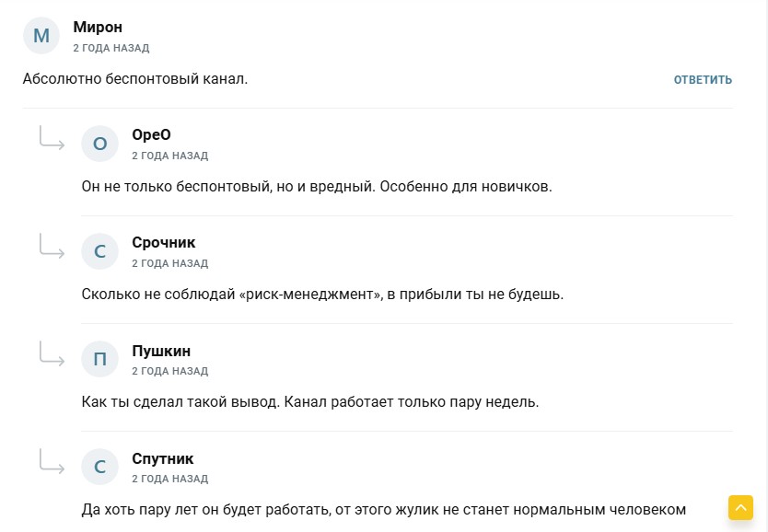The height and width of the screenshot is (532, 768).
Task: Click Спутник's avatar circle icon
Action: tap(100, 467)
